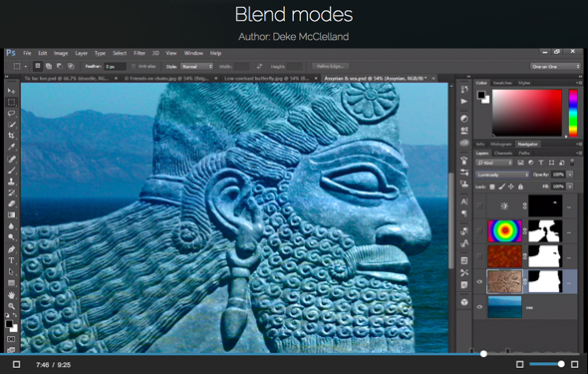588x374 pixels.
Task: Select the Quick Selection tool
Action: point(11,125)
